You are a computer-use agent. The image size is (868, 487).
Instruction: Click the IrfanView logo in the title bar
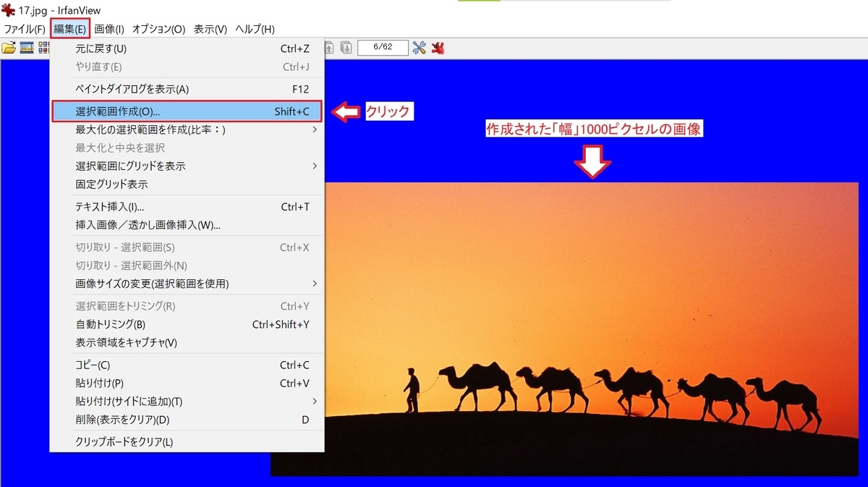tap(7, 10)
